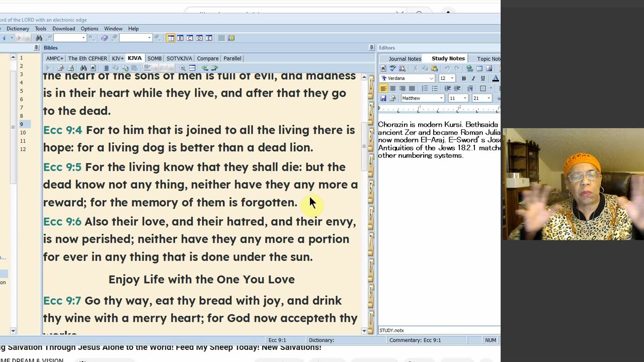644x362 pixels.
Task: Align text right in the editor
Action: [x=402, y=88]
